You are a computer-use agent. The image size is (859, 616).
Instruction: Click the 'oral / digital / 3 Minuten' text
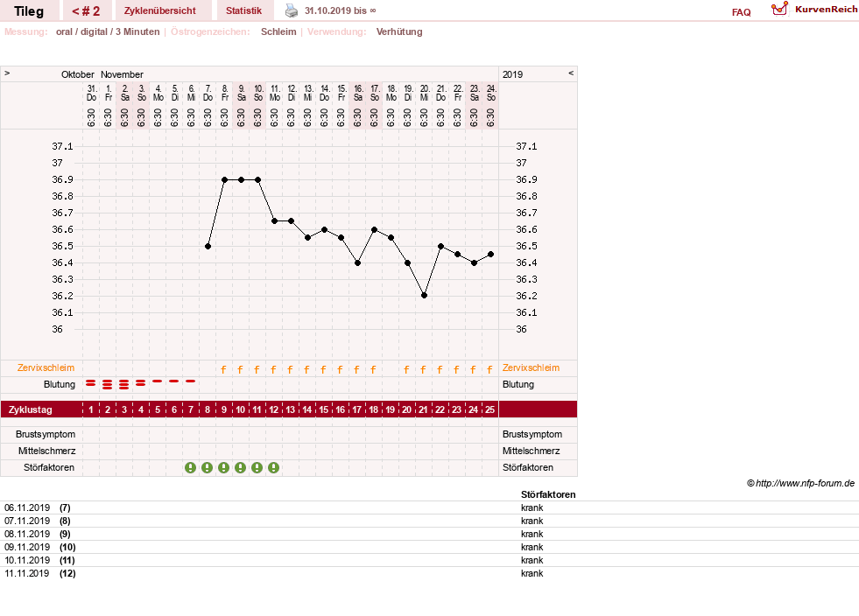(108, 31)
